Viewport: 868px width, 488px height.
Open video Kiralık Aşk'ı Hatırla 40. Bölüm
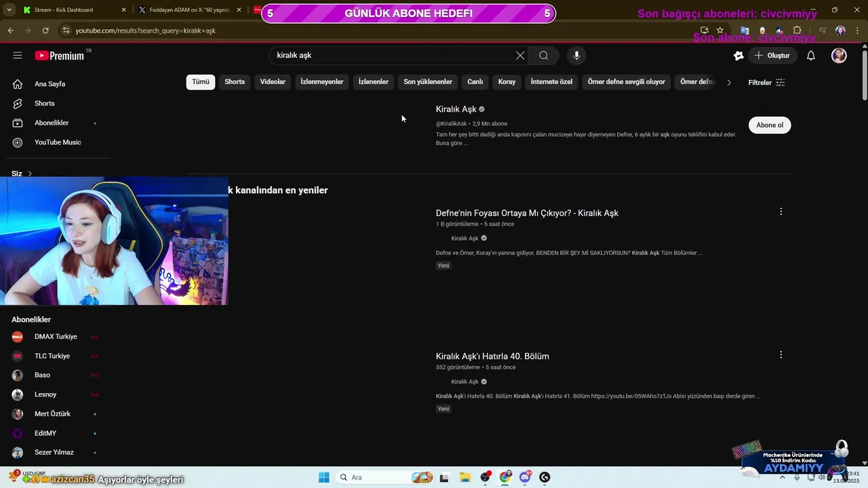(x=492, y=357)
